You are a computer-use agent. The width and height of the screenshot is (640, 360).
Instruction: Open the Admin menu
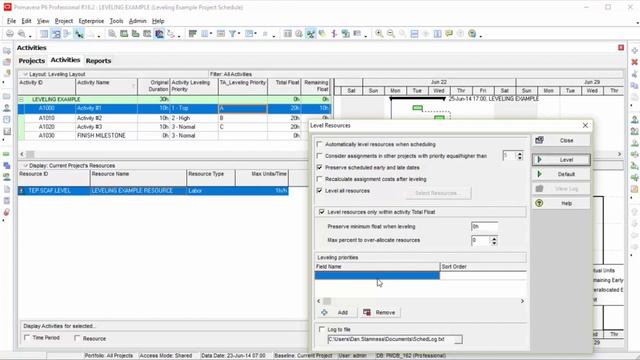click(x=138, y=21)
